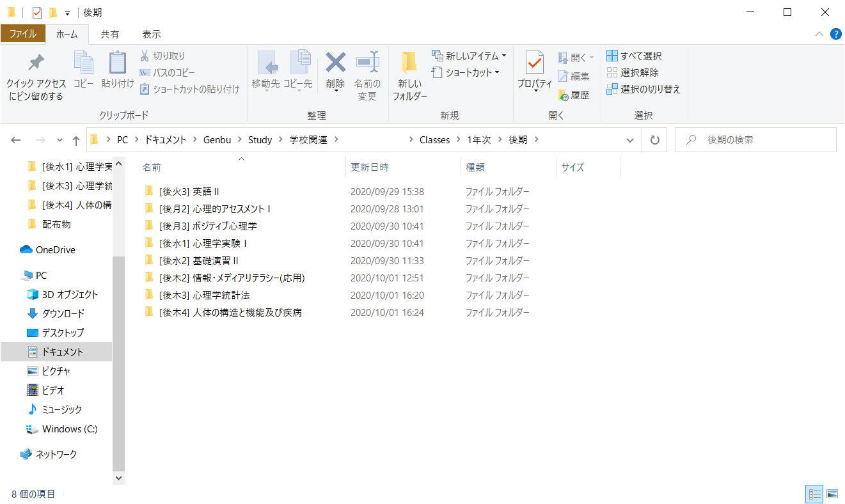Click the Pin to Quick Access icon
Viewport: 845px width, 504px height.
(x=36, y=64)
